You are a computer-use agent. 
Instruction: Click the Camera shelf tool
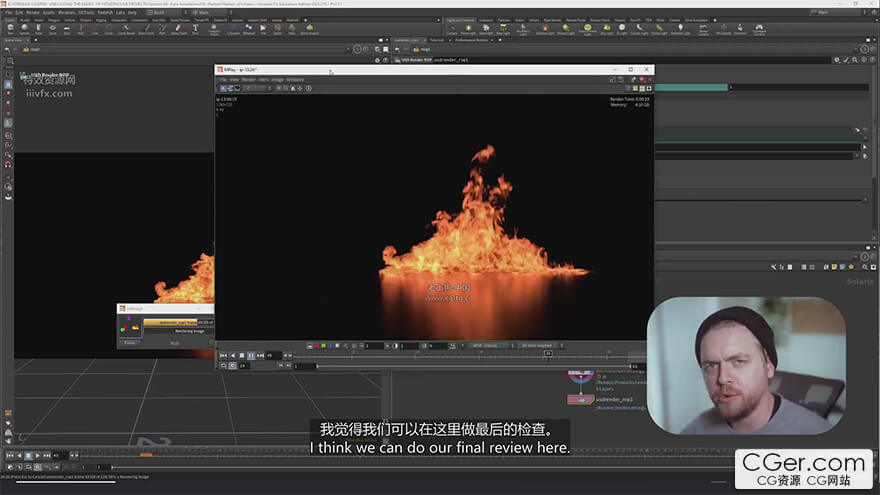tap(451, 29)
